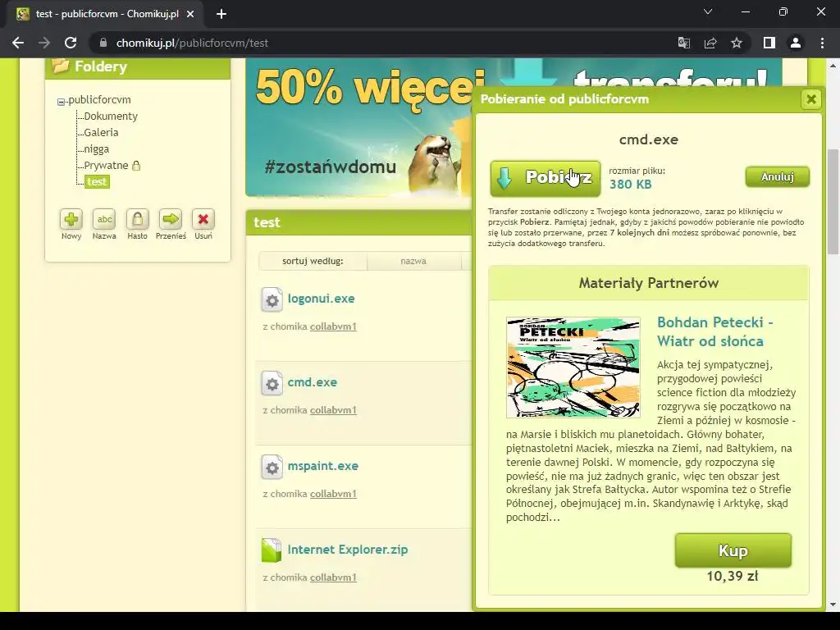Screen dimensions: 840x630
Task: Click the 10,39 zł price text
Action: tap(733, 576)
